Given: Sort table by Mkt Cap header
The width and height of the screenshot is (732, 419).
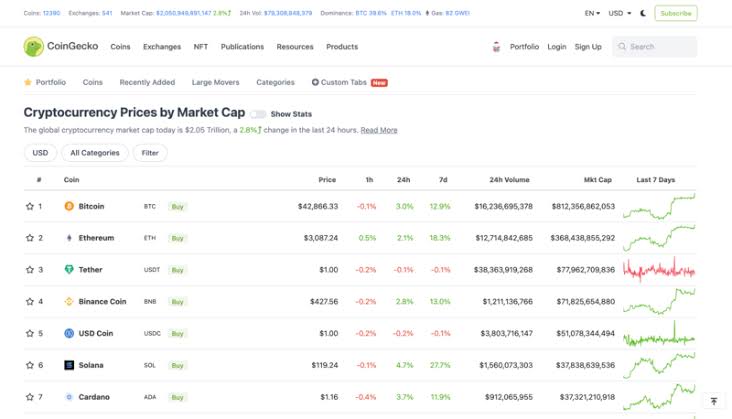Looking at the screenshot, I should tap(598, 180).
